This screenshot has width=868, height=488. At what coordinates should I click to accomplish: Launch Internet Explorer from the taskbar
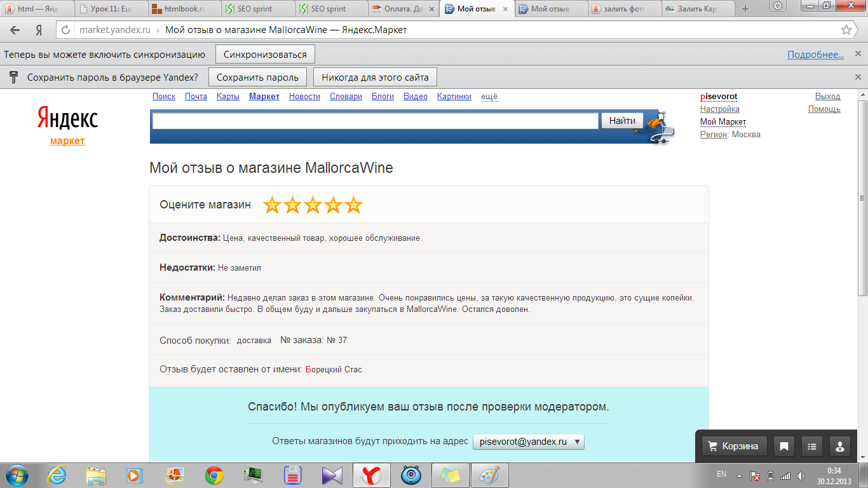tap(58, 475)
